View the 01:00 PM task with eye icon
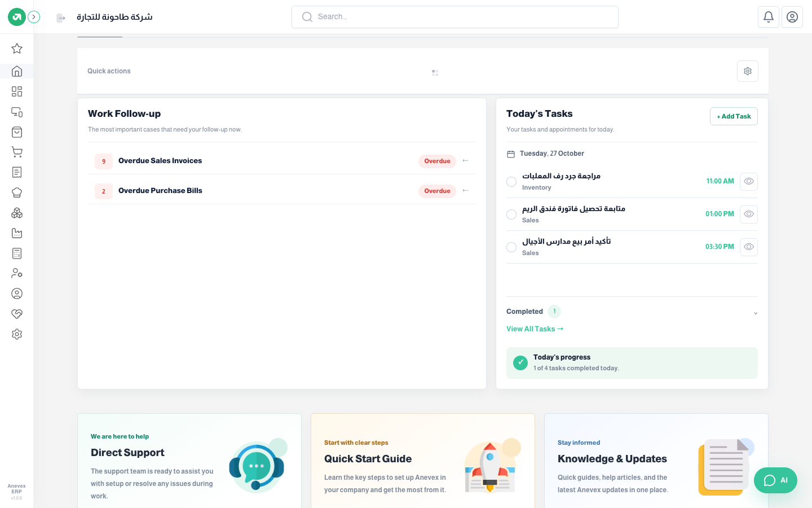This screenshot has height=508, width=812. (x=749, y=214)
